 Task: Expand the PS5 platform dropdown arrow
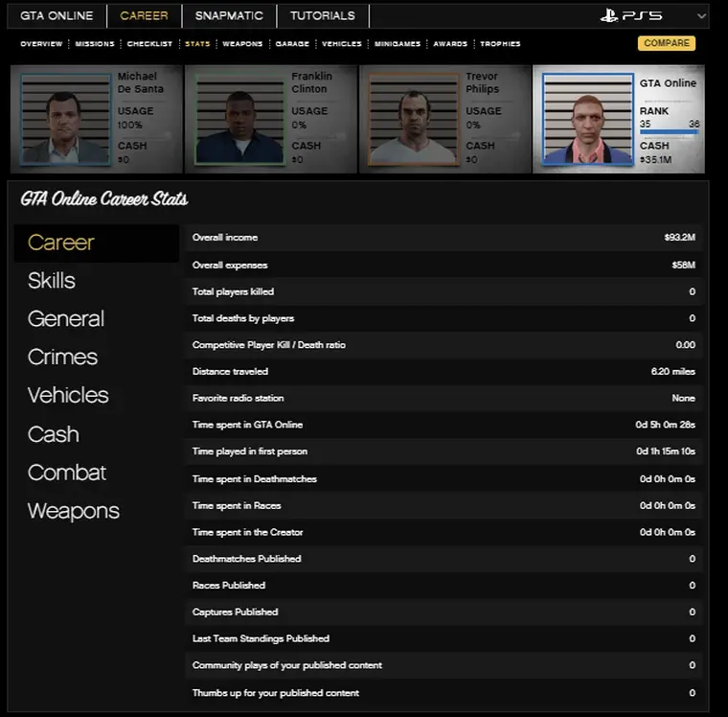pos(701,15)
